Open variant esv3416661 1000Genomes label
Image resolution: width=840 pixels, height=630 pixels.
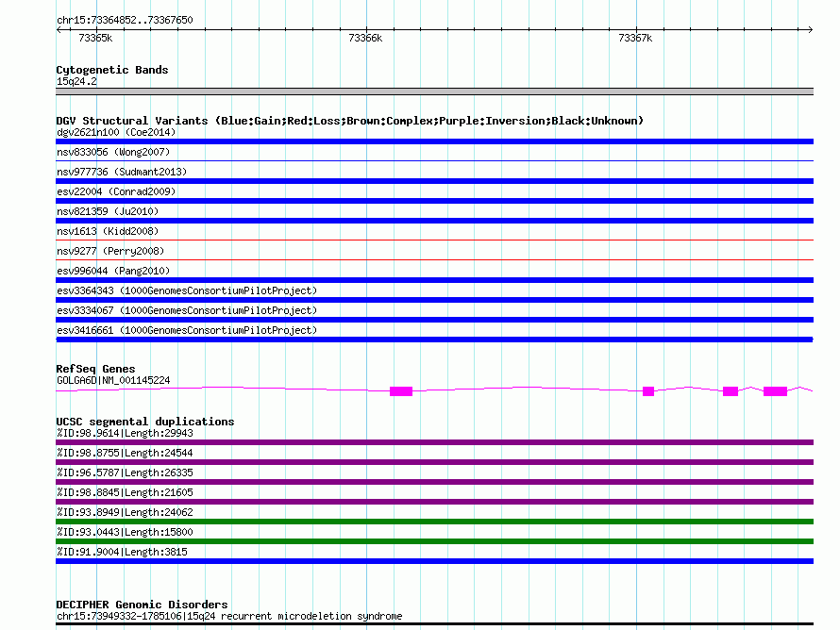(x=187, y=330)
